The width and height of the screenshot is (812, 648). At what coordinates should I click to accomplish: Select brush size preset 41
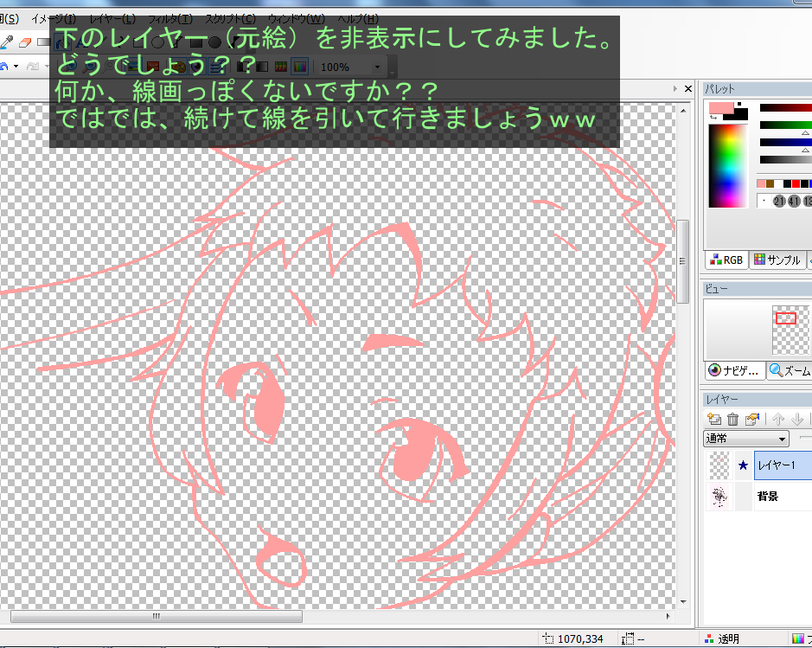click(x=794, y=202)
